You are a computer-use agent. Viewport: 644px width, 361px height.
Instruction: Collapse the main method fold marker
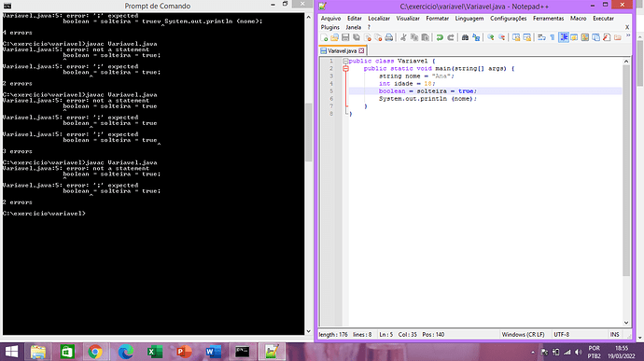345,69
